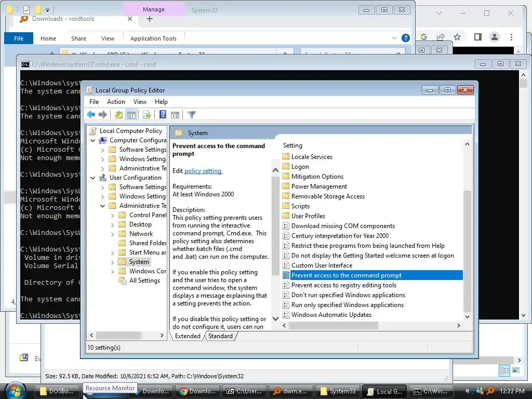Click the Up one level folder icon
The height and width of the screenshot is (399, 532).
tap(119, 115)
